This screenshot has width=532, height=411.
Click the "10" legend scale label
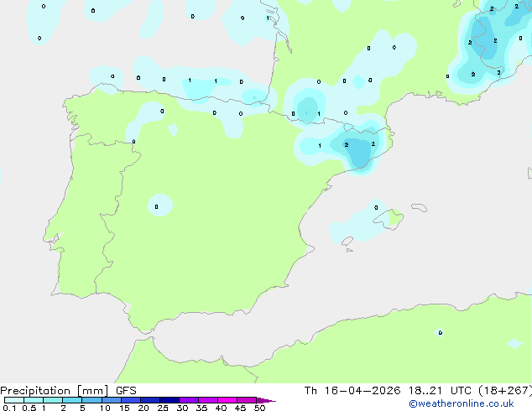click(105, 408)
